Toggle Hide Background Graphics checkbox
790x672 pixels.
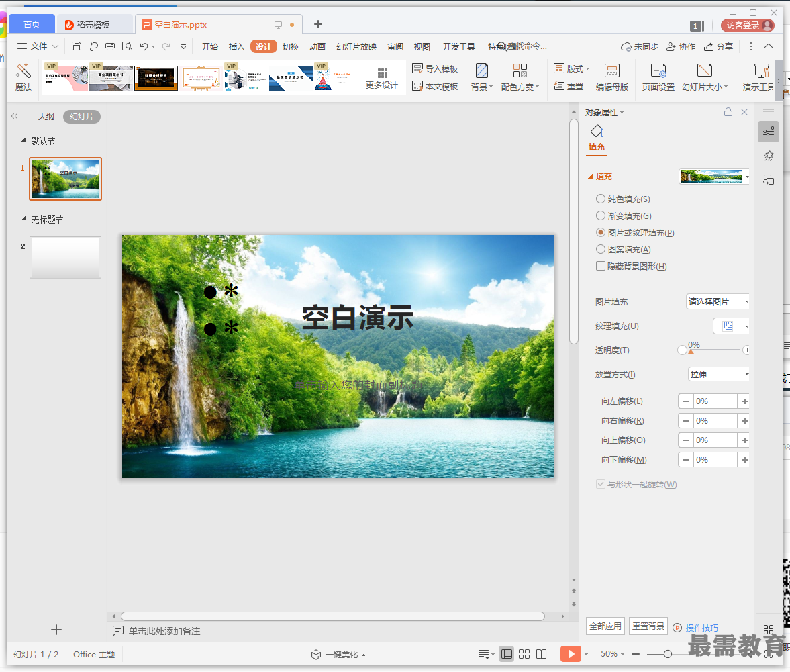click(x=601, y=266)
